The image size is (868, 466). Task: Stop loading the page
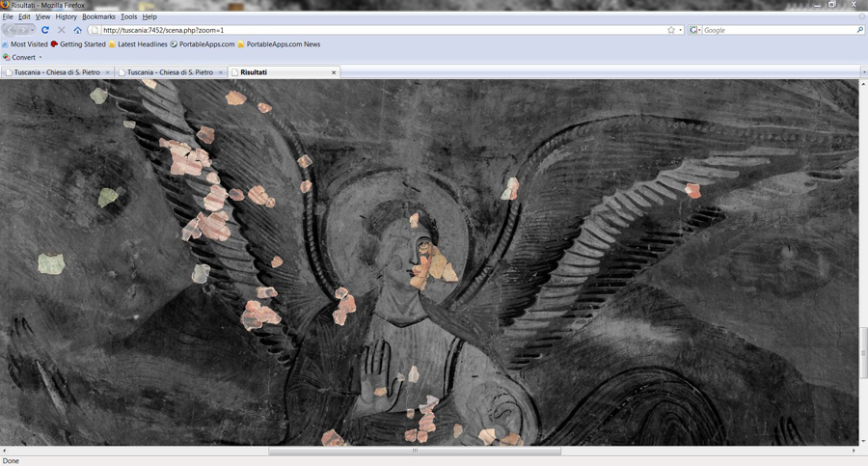tap(62, 30)
